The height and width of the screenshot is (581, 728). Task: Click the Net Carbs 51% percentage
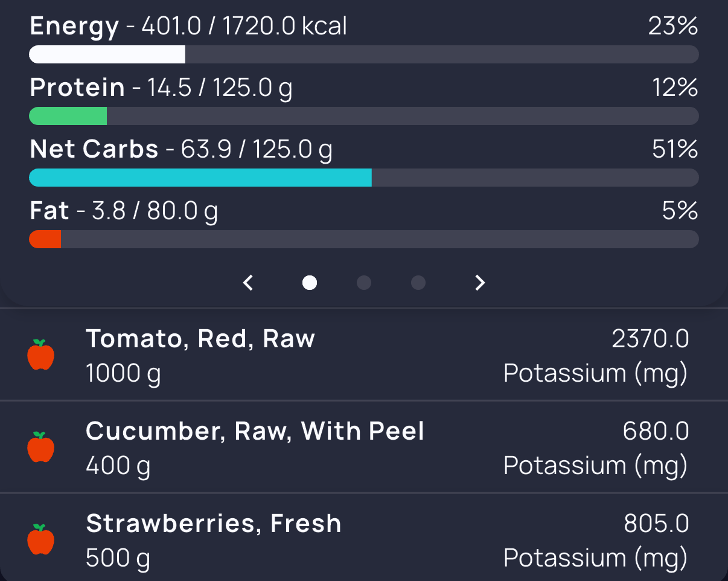pyautogui.click(x=675, y=149)
